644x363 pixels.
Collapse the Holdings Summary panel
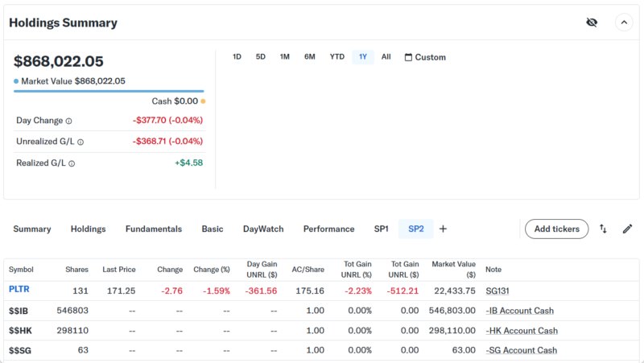pyautogui.click(x=624, y=23)
